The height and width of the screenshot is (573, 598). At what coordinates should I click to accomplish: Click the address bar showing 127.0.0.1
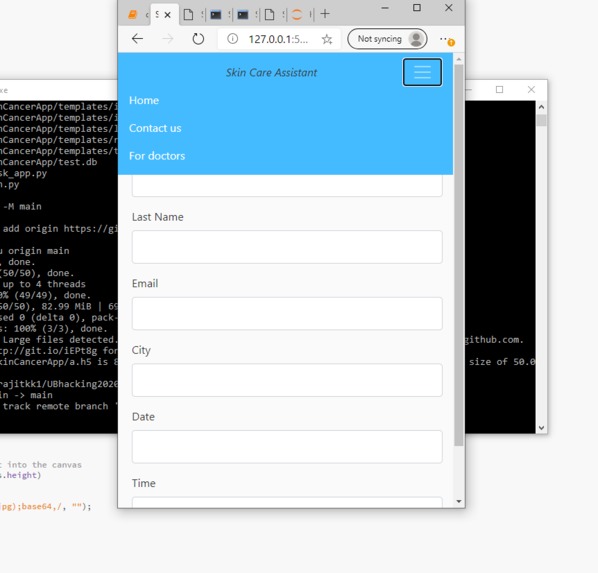[x=278, y=39]
